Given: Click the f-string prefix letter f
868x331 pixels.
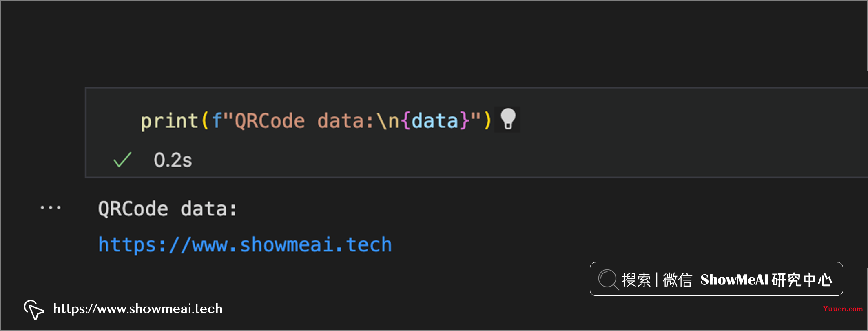Looking at the screenshot, I should point(217,121).
